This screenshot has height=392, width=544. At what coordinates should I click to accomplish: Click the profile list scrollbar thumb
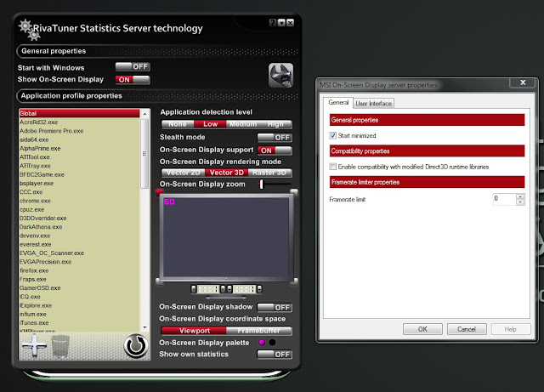point(144,154)
